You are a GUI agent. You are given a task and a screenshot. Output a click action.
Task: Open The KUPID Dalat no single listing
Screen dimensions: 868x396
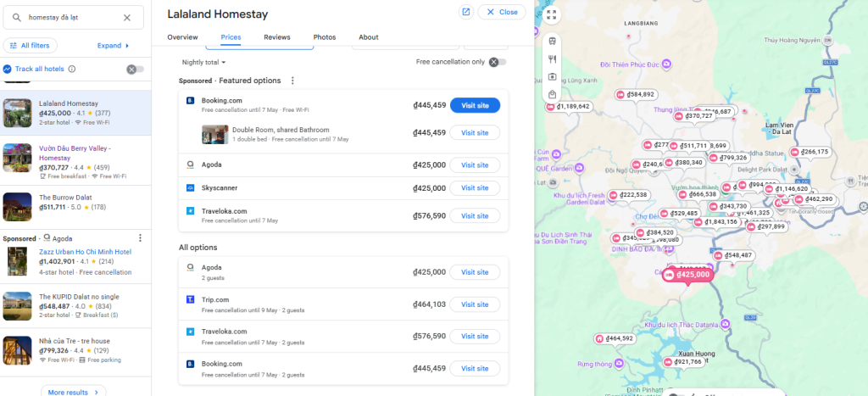coord(75,306)
